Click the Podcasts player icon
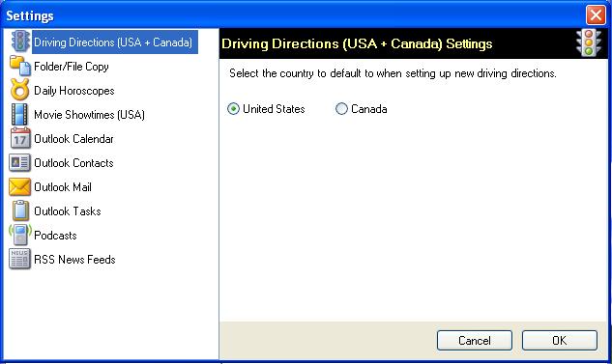 pyautogui.click(x=20, y=235)
